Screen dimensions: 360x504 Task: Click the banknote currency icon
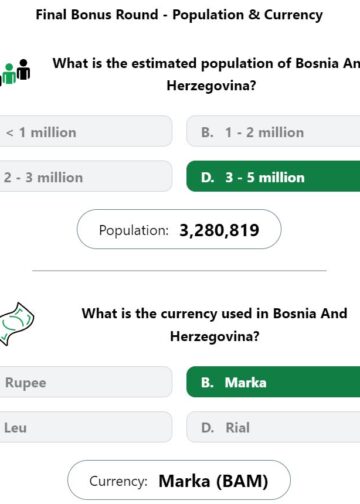pyautogui.click(x=17, y=324)
